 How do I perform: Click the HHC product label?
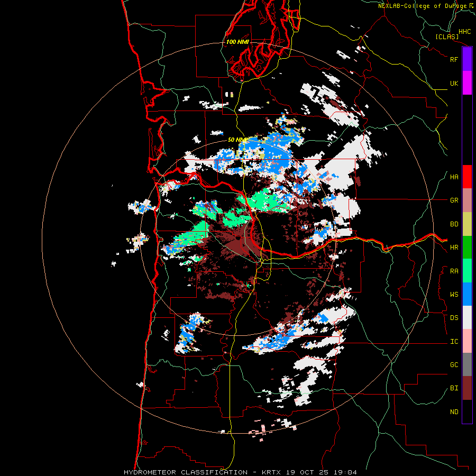(x=465, y=32)
